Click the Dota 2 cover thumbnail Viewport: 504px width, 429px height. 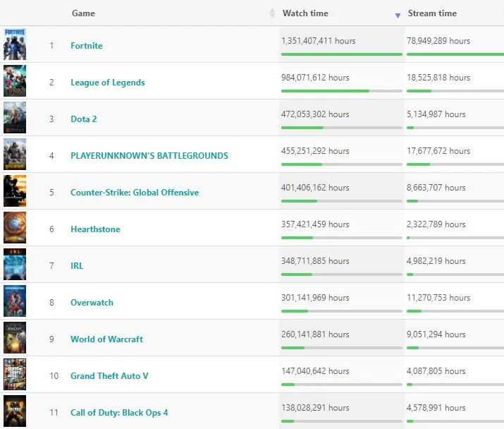(15, 117)
